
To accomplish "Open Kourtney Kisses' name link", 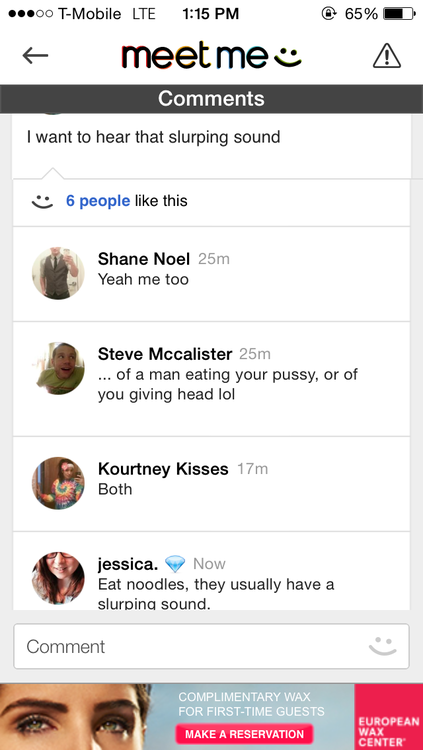I will 163,469.
